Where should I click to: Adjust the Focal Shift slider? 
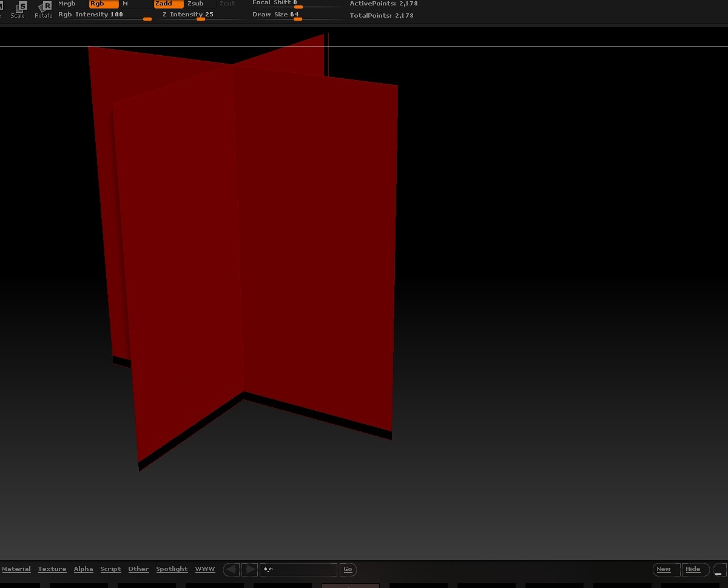click(x=297, y=4)
